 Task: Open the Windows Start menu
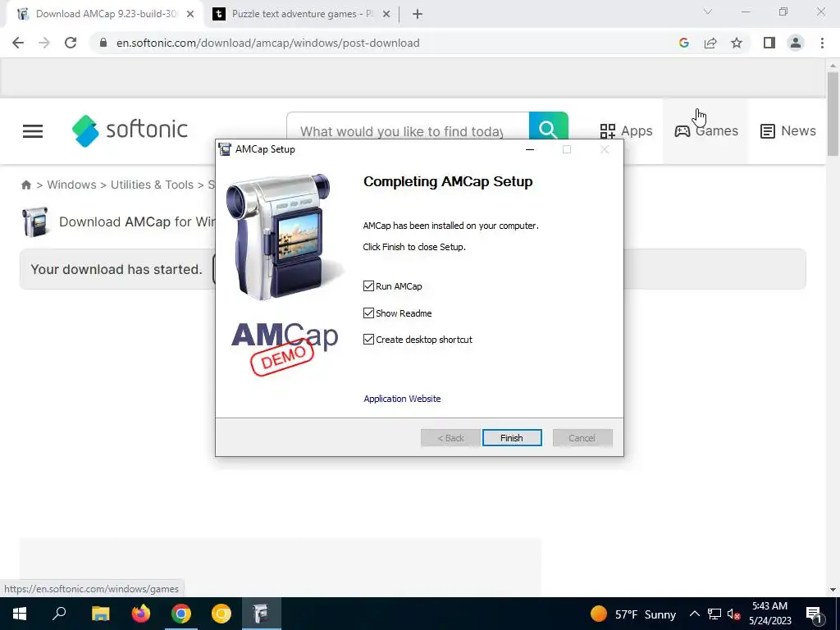pos(20,614)
